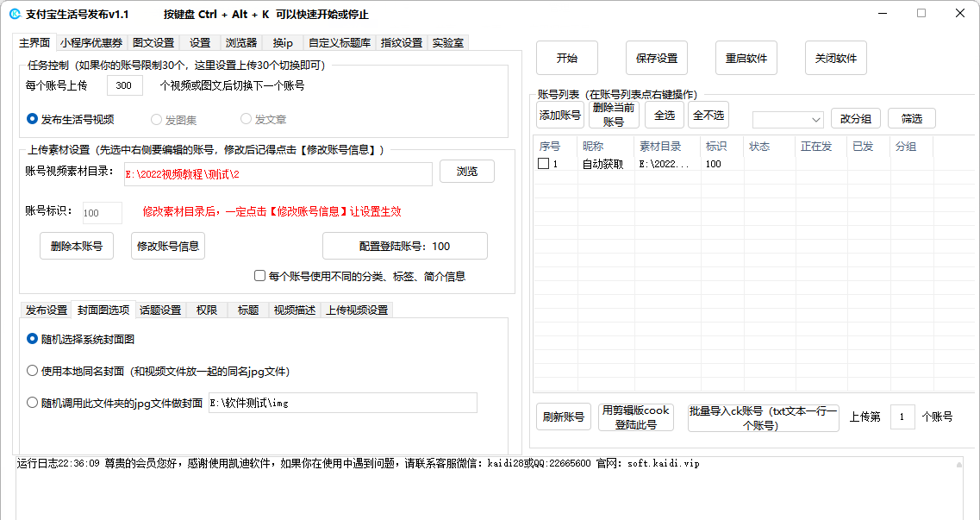Click the 关闭软件 button
This screenshot has height=520, width=980.
(835, 58)
